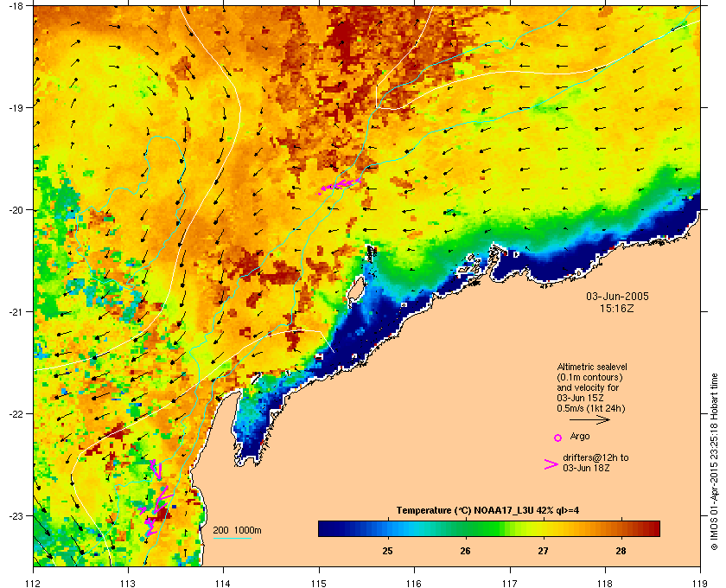Click the dark red end of colorbar
Image resolution: width=726 pixels, height=588 pixels.
click(653, 528)
